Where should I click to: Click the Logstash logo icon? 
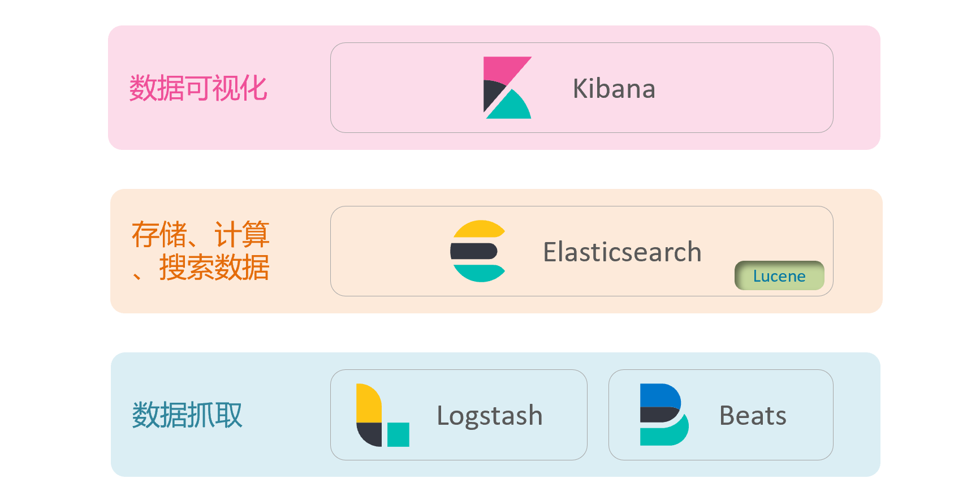coord(382,415)
